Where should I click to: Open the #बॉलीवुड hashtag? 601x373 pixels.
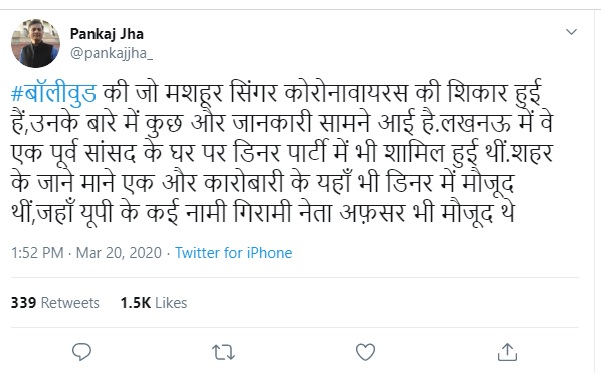(x=54, y=93)
